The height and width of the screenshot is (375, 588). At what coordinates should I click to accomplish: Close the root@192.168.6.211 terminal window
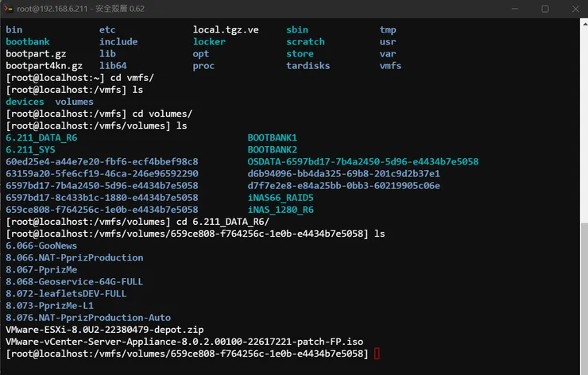coord(574,9)
